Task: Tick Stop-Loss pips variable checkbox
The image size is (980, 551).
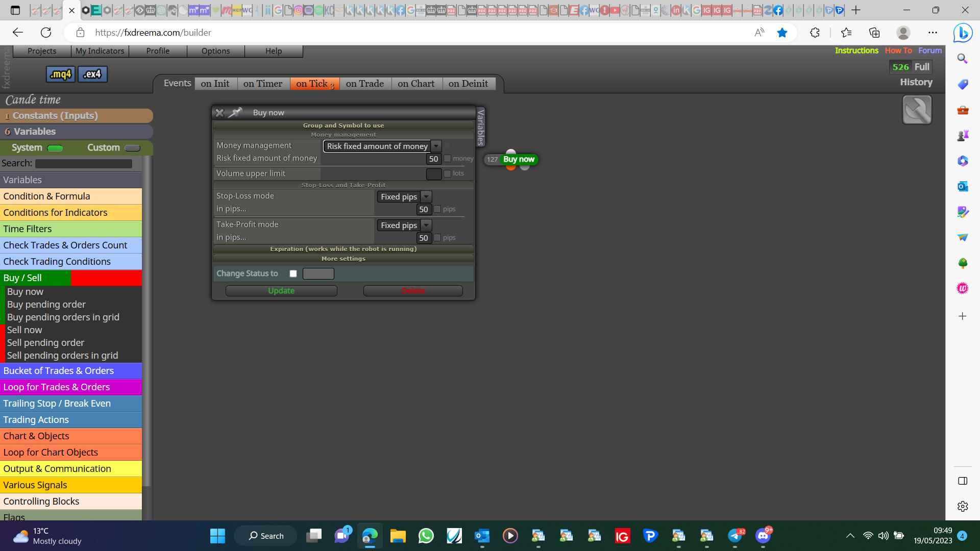Action: 437,209
